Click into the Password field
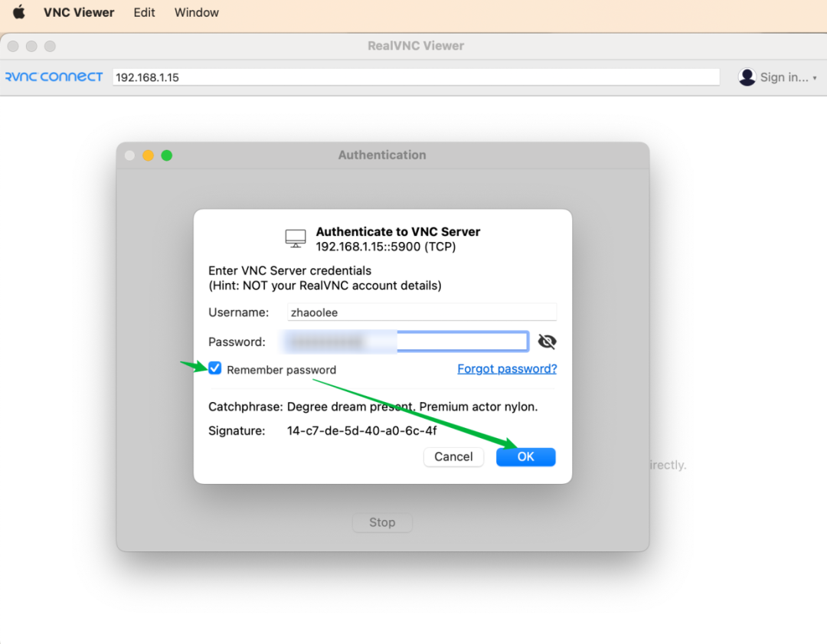The height and width of the screenshot is (644, 827). [x=406, y=342]
